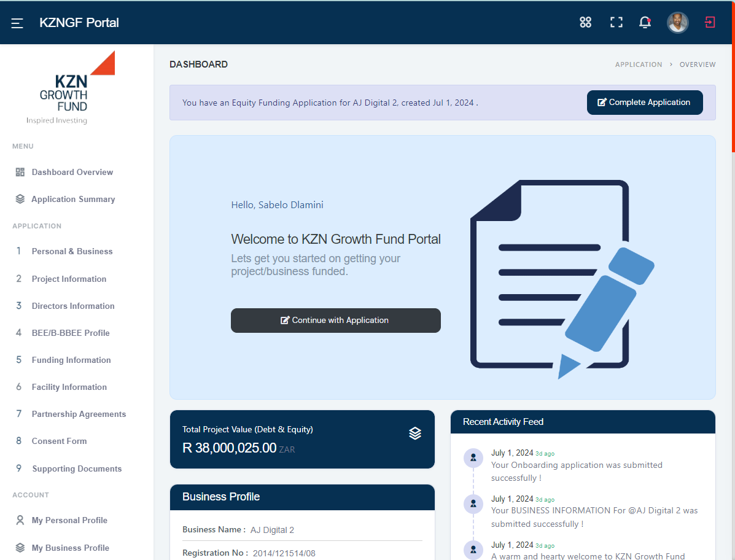This screenshot has width=735, height=560.
Task: Go to Funding Information step
Action: click(x=71, y=360)
